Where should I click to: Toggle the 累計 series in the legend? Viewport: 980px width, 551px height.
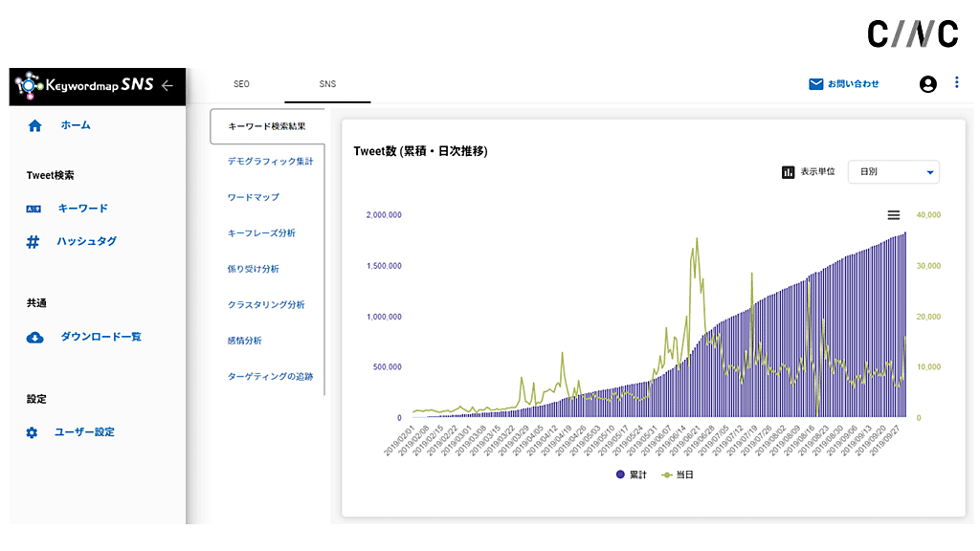pos(631,474)
